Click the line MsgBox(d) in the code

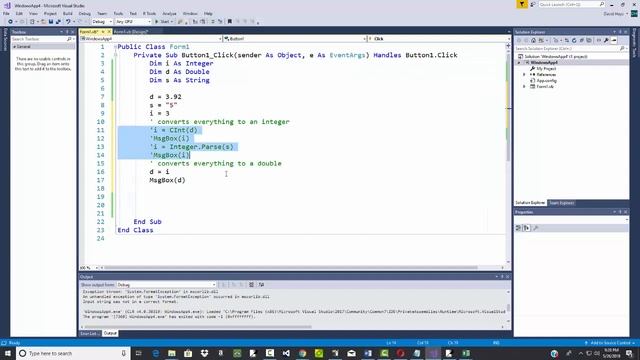[x=167, y=180]
